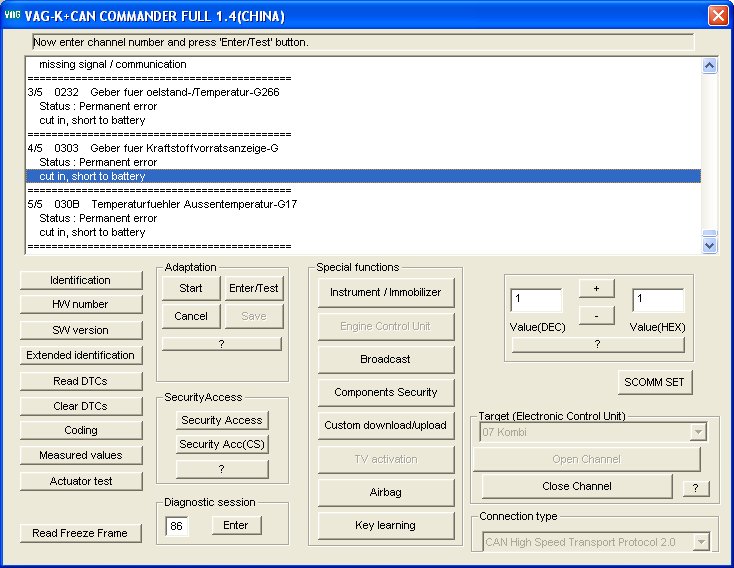
Task: Open value converter help question mark button
Action: (x=598, y=345)
